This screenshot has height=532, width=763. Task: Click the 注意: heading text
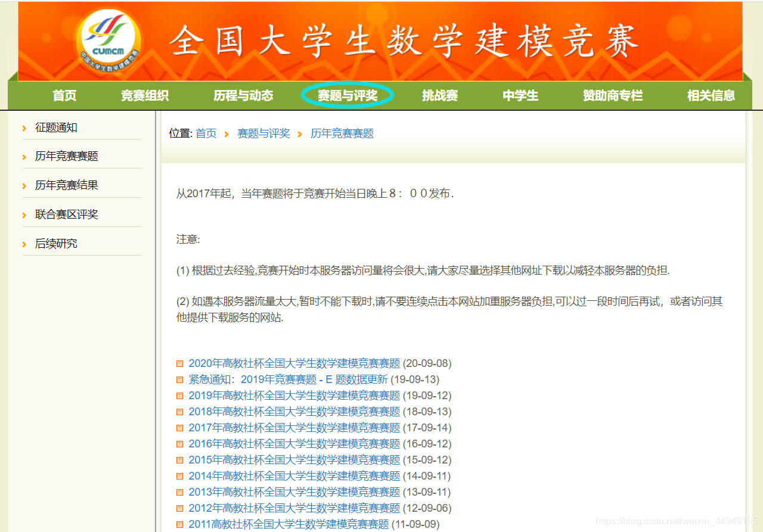(188, 239)
